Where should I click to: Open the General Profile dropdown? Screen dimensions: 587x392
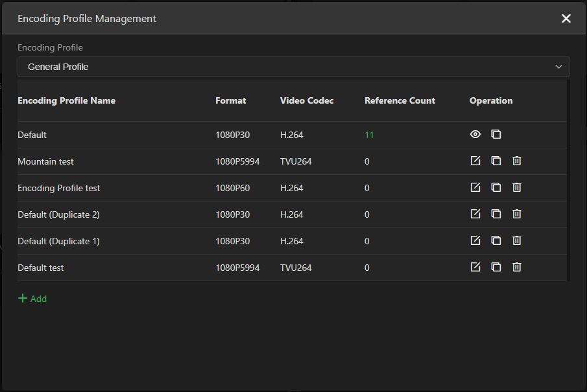293,67
